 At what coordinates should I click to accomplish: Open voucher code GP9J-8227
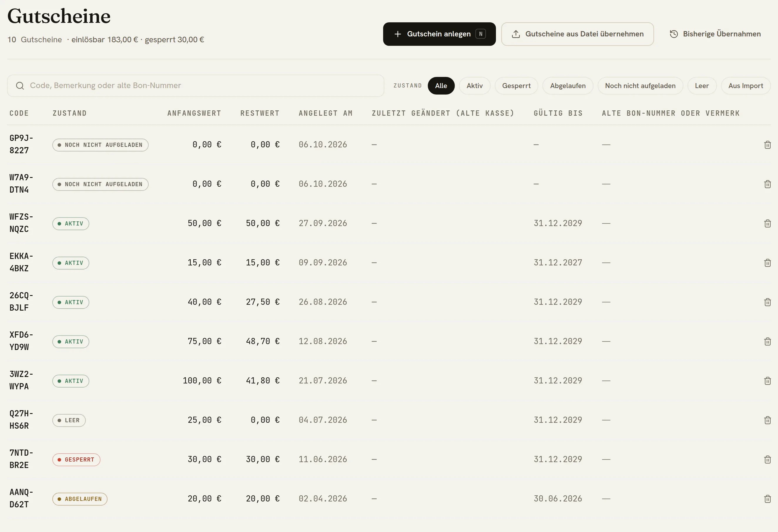21,144
